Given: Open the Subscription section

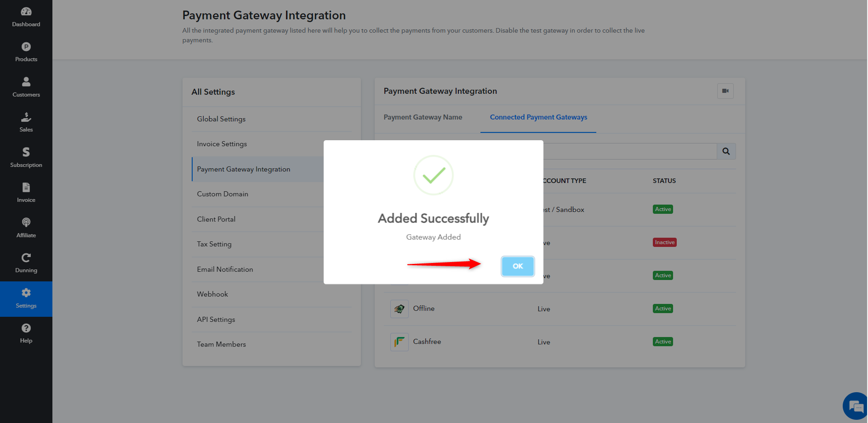Looking at the screenshot, I should click(x=26, y=158).
